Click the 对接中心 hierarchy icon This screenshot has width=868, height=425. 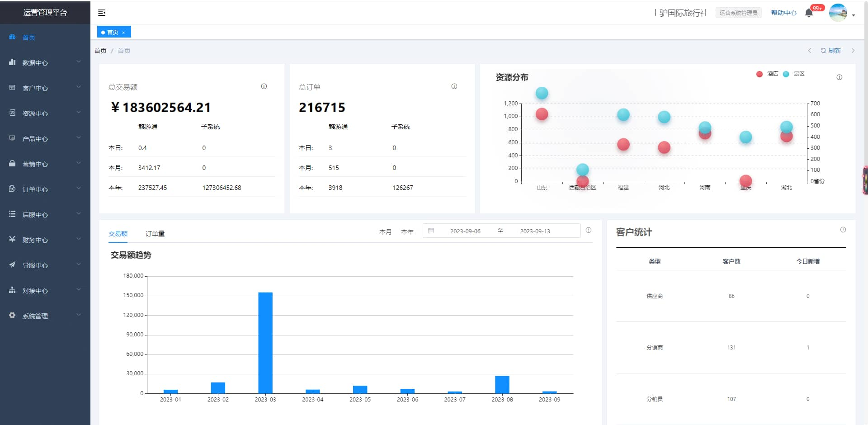click(x=12, y=290)
